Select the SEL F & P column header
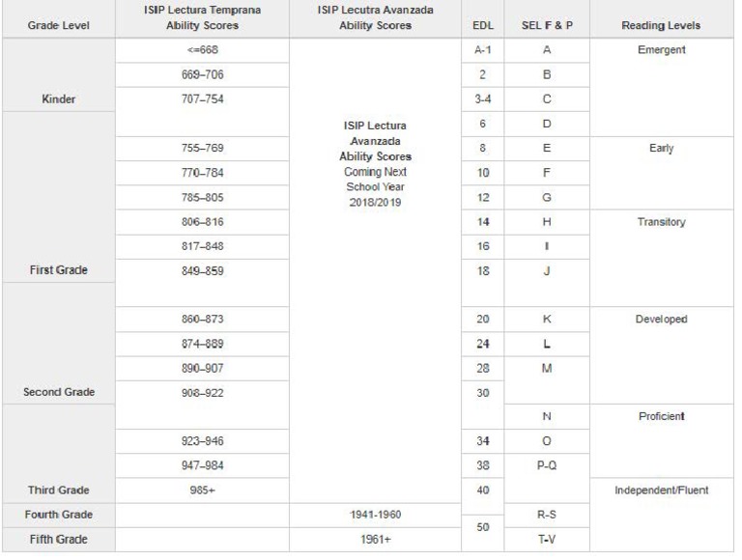 (x=547, y=25)
